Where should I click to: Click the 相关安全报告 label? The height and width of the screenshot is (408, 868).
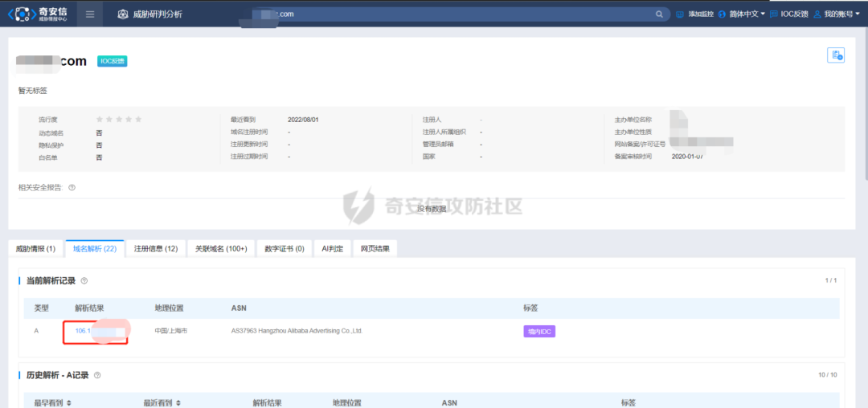coord(40,187)
